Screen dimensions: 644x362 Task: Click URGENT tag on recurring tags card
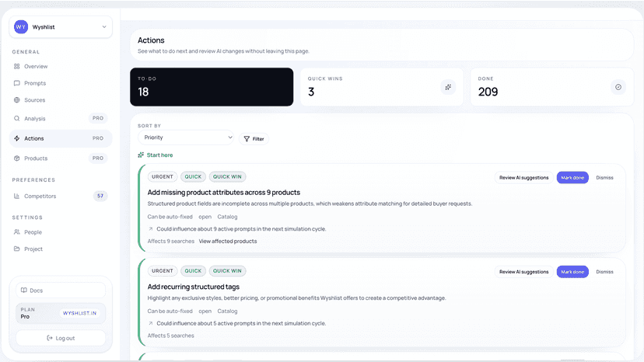click(163, 271)
